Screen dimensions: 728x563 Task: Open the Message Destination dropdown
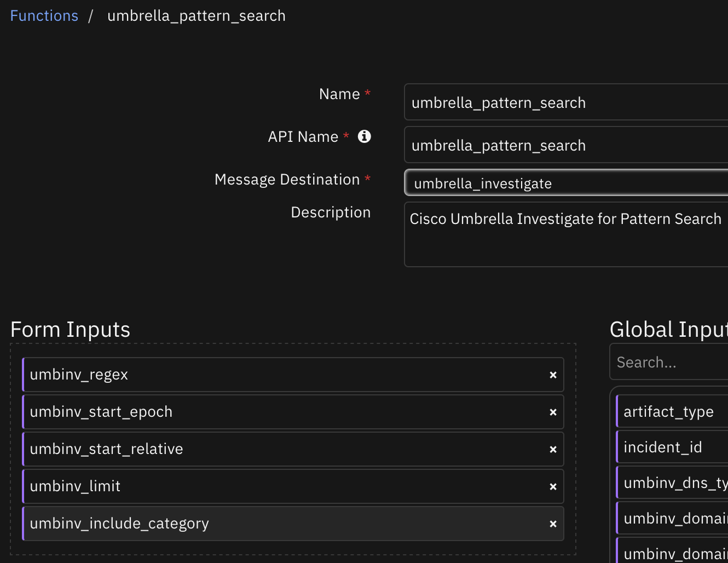click(x=566, y=183)
